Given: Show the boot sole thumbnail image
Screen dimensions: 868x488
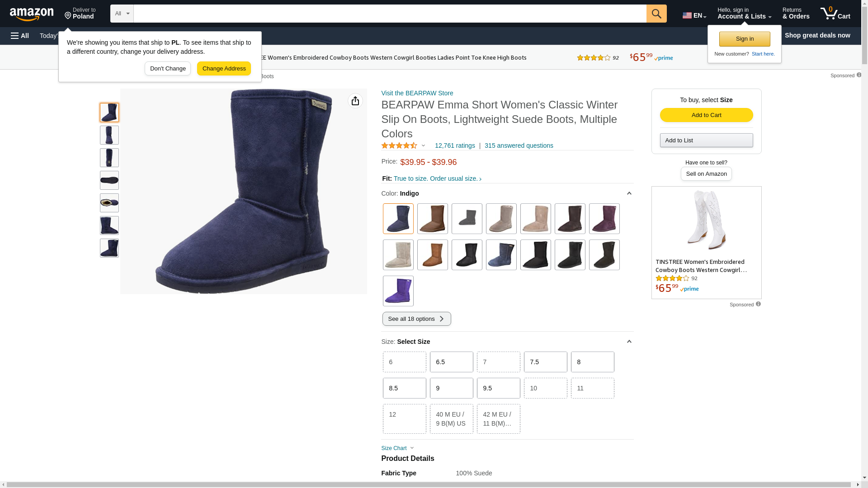Looking at the screenshot, I should coord(109,180).
